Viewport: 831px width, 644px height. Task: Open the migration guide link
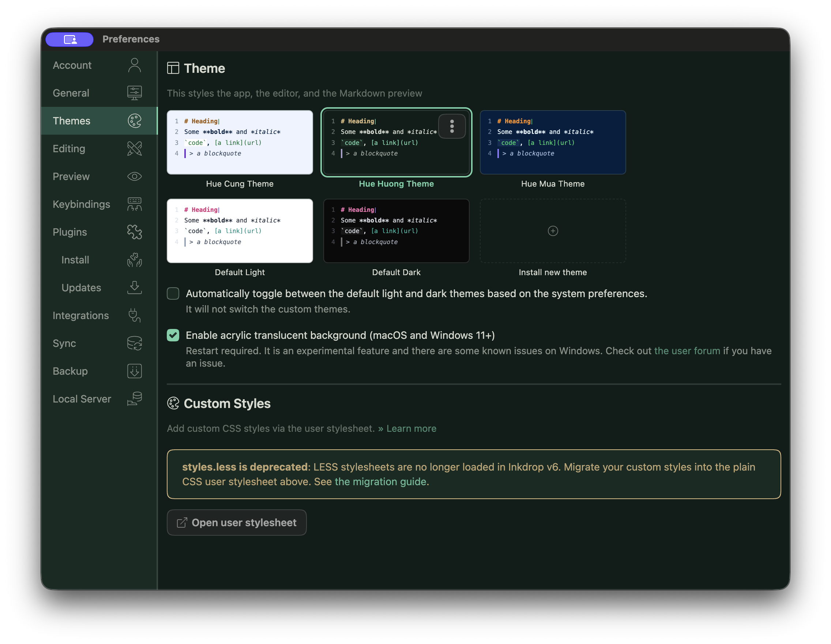(x=380, y=482)
